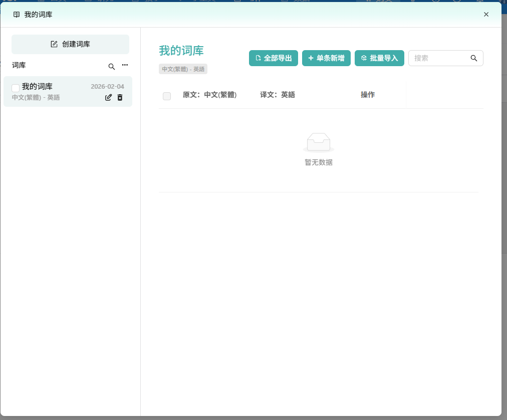The width and height of the screenshot is (507, 420).
Task: Click the 中文(繁體) - 英語 tag under the heading
Action: tap(183, 69)
